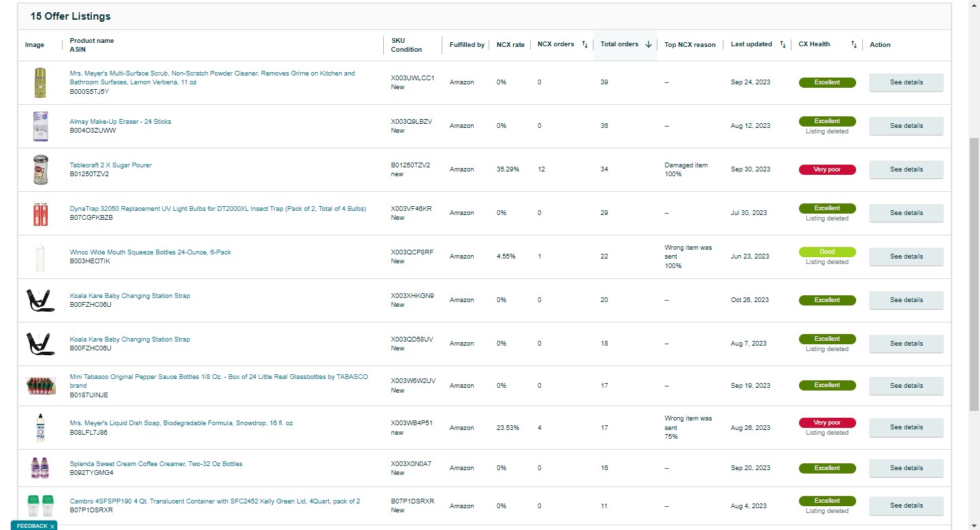Click the Feedback tab label
The height and width of the screenshot is (530, 980).
32,526
